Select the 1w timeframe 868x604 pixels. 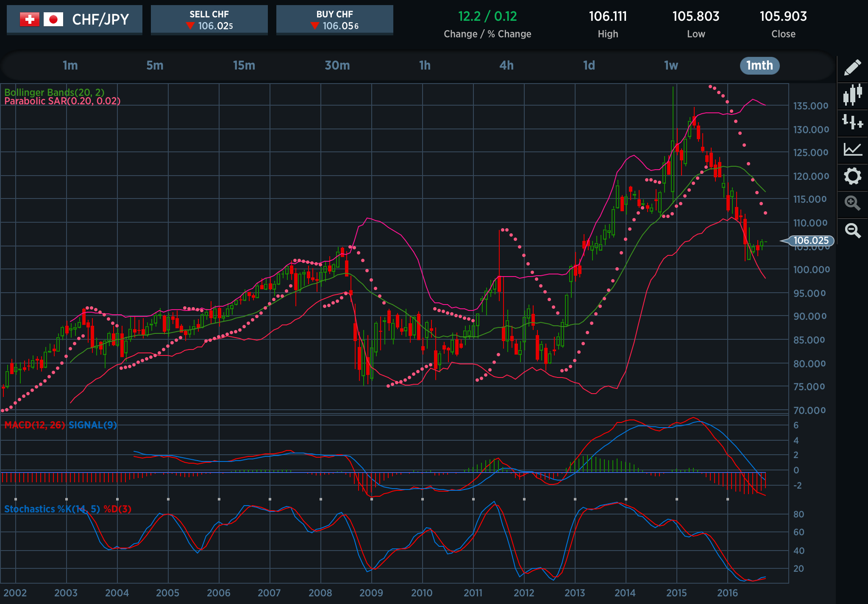(671, 65)
